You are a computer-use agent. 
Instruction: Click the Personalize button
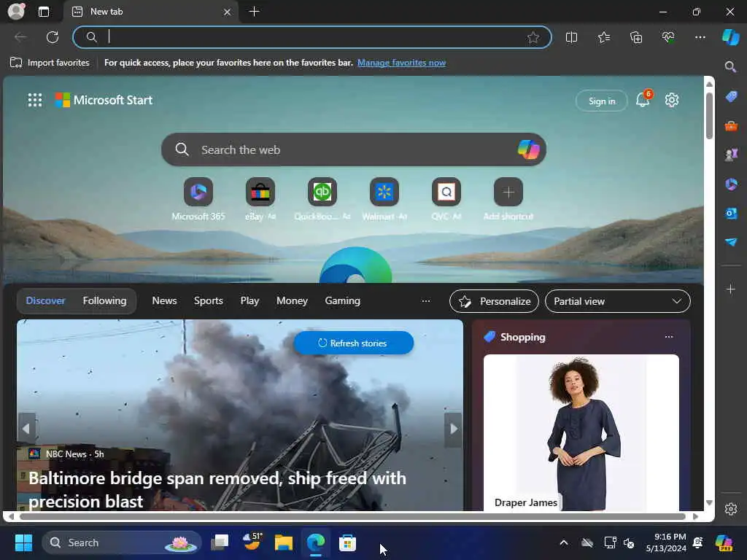click(x=494, y=301)
